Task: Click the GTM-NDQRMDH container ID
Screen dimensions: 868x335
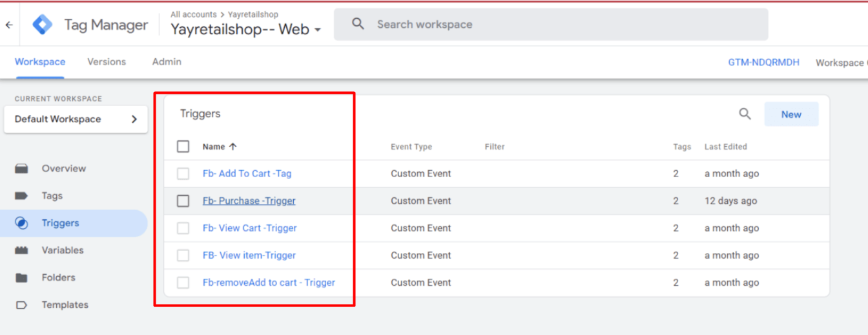Action: tap(763, 63)
